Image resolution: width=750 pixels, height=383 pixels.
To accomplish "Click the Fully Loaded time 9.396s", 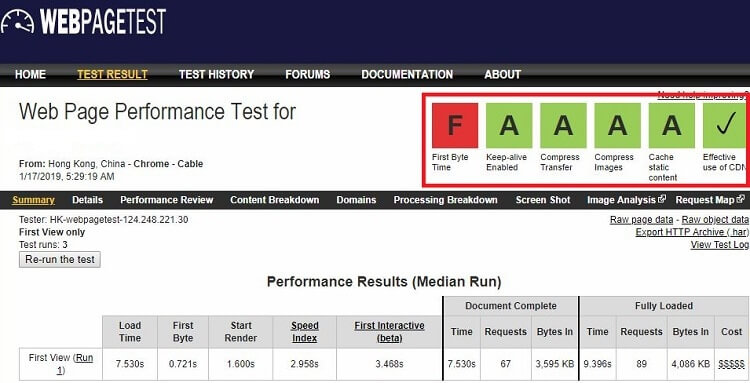I will coord(597,364).
